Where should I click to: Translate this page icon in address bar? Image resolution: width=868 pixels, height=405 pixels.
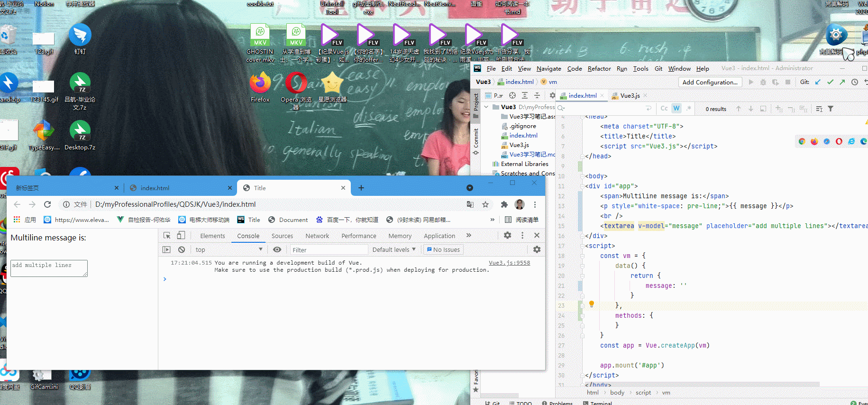pos(470,204)
